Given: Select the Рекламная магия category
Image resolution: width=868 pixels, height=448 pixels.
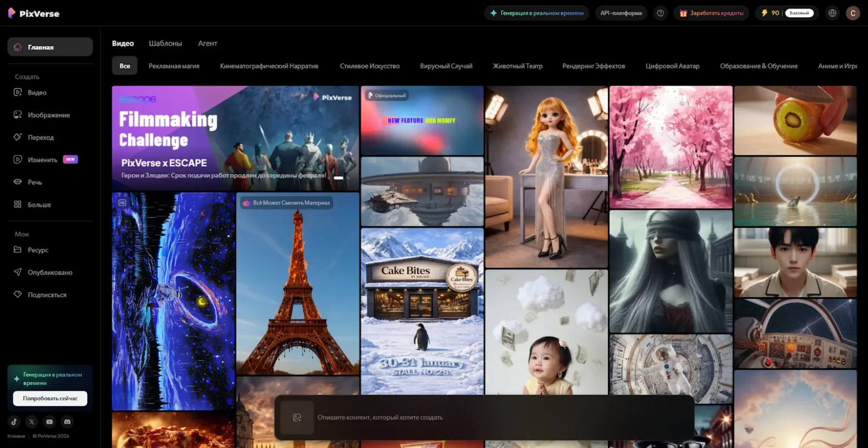Looking at the screenshot, I should [x=174, y=65].
